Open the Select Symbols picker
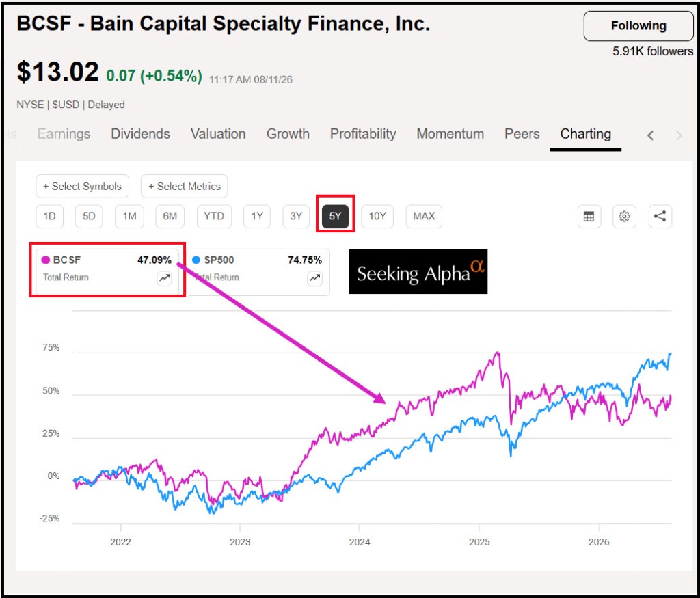 (82, 186)
